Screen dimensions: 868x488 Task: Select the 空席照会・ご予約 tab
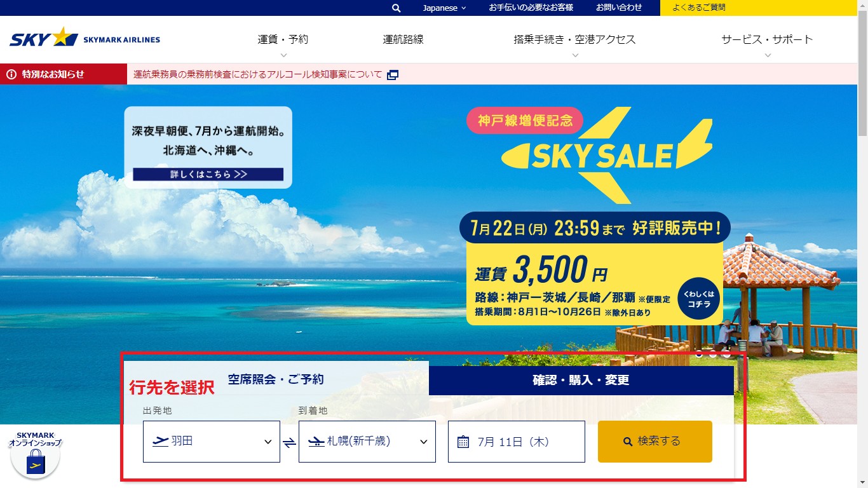tap(276, 379)
